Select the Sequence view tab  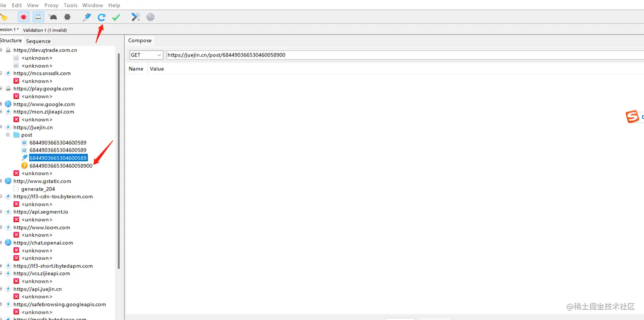click(x=38, y=41)
